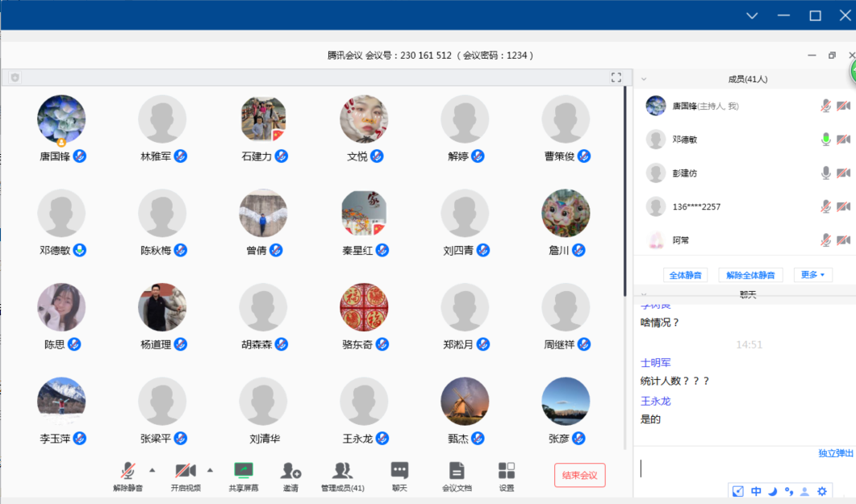Toggle 彭建仿's camera in the member list
The image size is (856, 504).
click(x=843, y=173)
